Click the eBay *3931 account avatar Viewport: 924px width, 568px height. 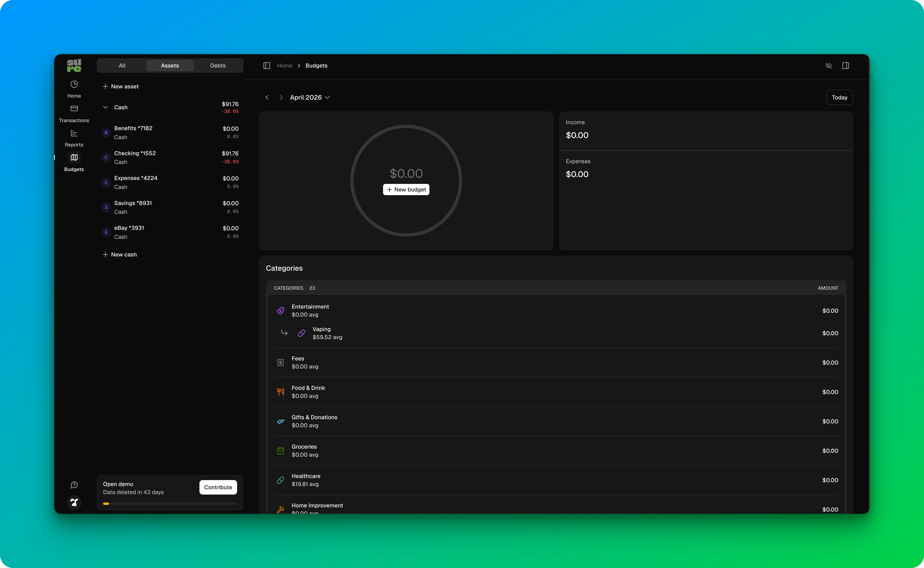pyautogui.click(x=106, y=232)
